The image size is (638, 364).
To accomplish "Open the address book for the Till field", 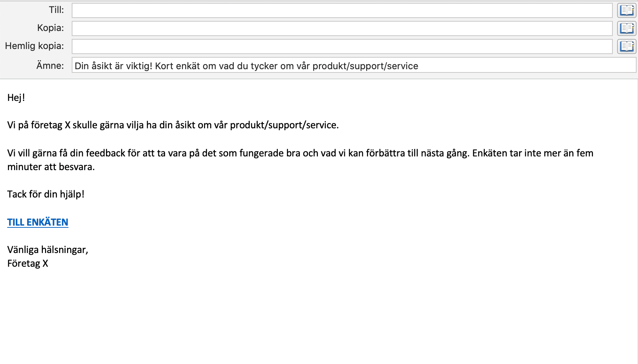I will [x=626, y=10].
